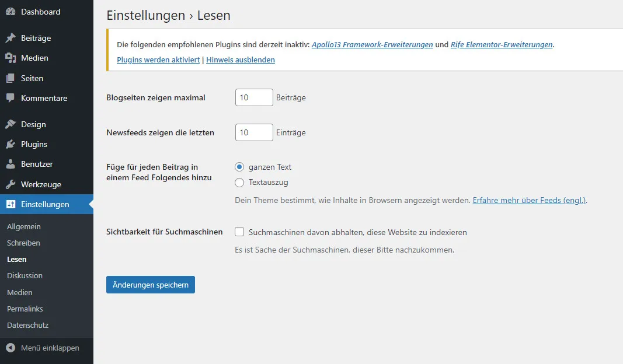Viewport: 623px width, 364px height.
Task: Click the Dashboard gauge icon
Action: pos(11,12)
